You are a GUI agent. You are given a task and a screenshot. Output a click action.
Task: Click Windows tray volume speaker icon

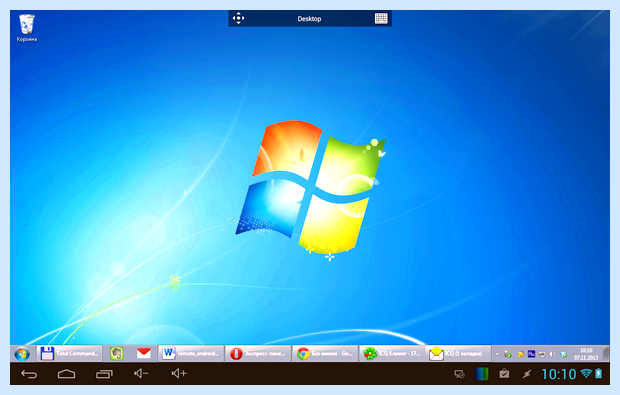553,354
